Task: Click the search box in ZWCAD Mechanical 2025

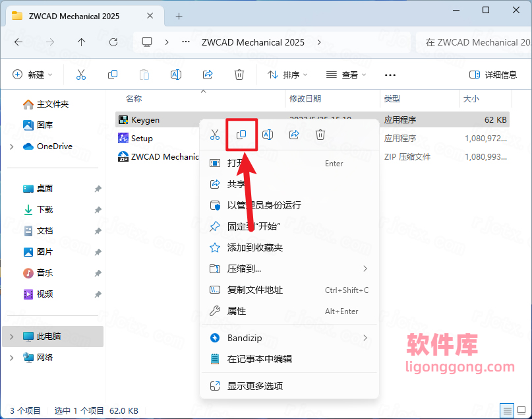Action: pos(473,42)
